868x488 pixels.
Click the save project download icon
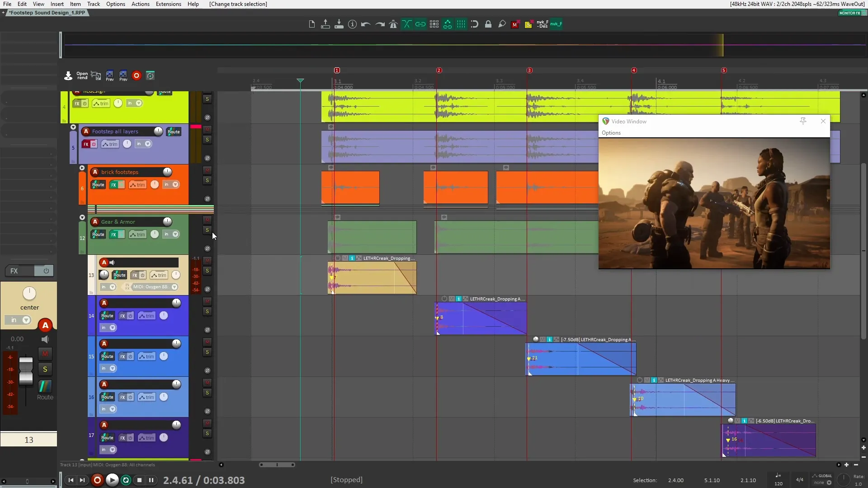[339, 24]
